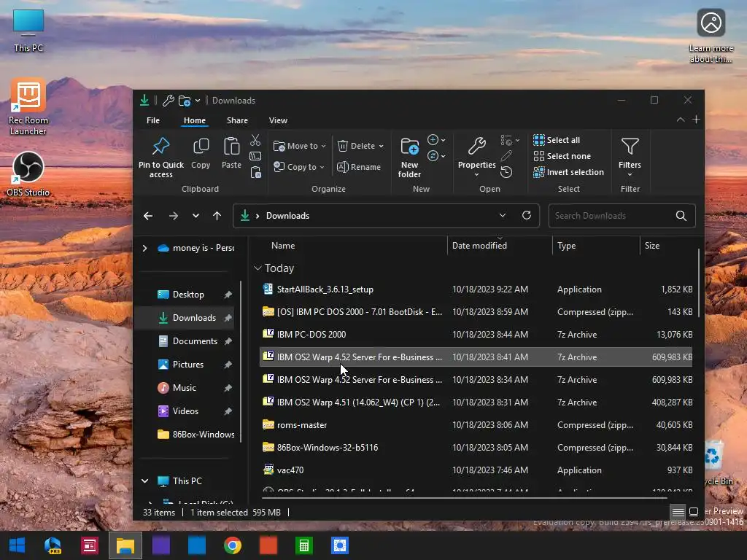Go forward with the right arrow

(x=174, y=216)
